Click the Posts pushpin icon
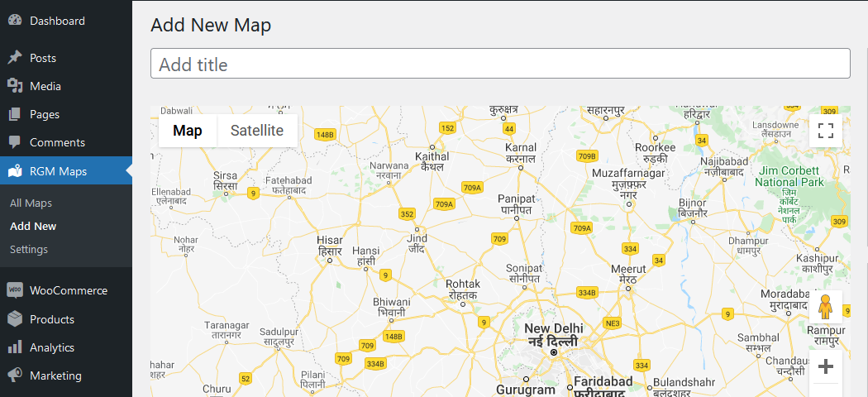Screen dimensions: 868x397 coord(14,58)
